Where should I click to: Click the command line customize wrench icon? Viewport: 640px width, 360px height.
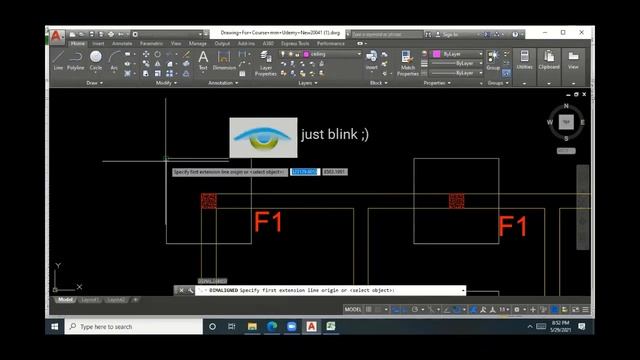190,291
